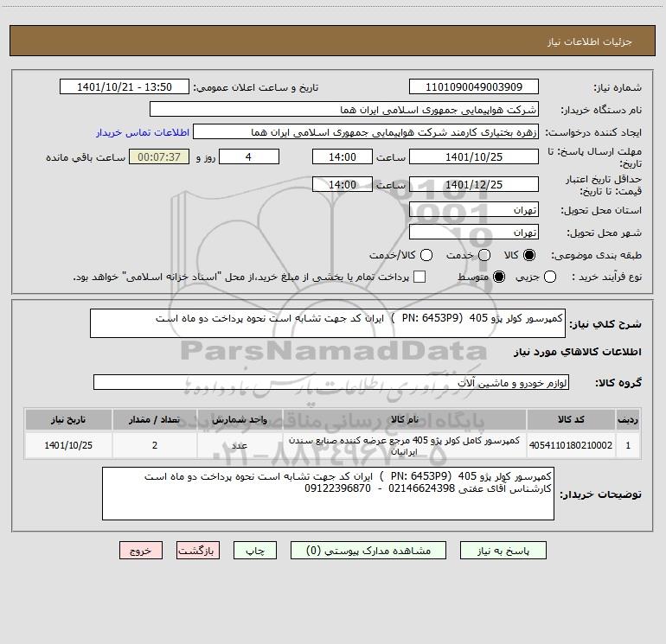
Task: Click the days remaining field showing 4
Action: pyautogui.click(x=249, y=157)
